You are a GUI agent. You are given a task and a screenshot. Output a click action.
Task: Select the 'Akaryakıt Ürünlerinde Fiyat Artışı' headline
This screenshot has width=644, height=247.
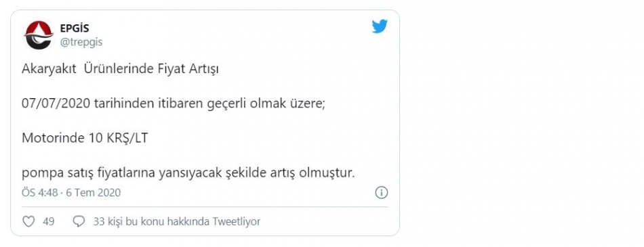pyautogui.click(x=120, y=69)
